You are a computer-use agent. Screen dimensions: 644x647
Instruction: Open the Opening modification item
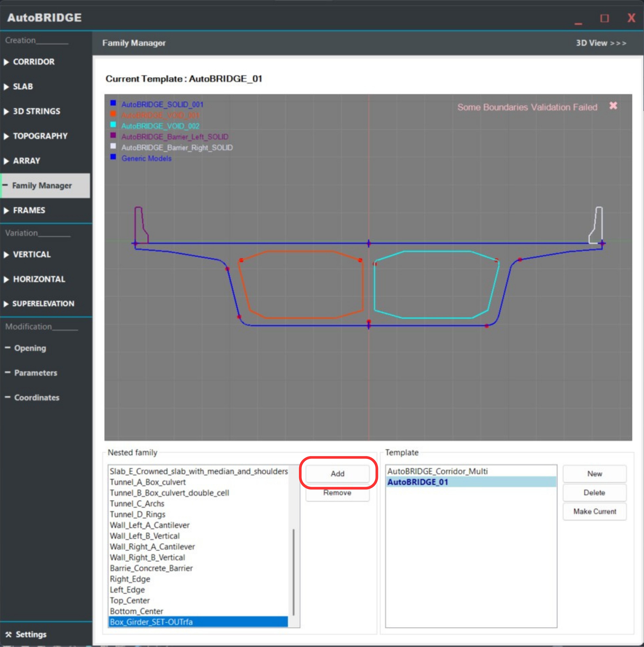(x=30, y=348)
